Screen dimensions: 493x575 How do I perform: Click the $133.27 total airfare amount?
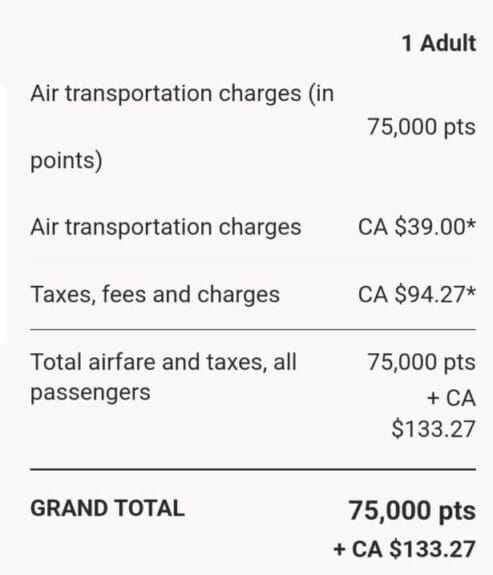(x=434, y=429)
